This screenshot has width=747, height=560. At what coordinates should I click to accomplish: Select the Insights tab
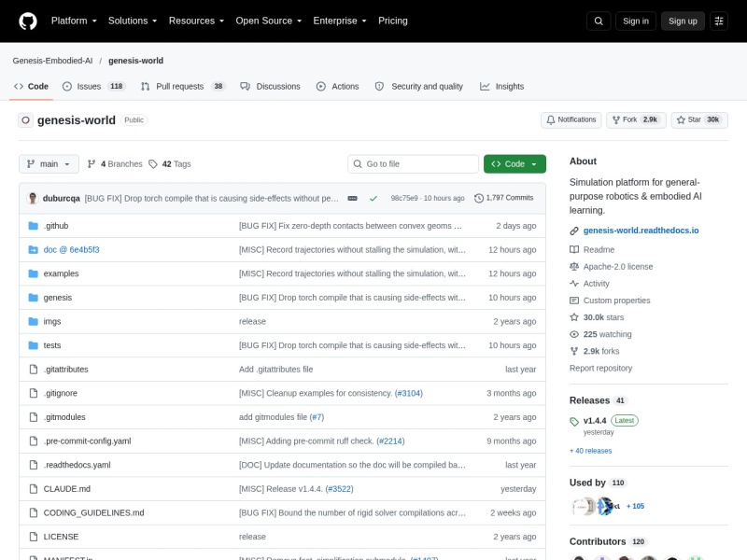tap(502, 86)
